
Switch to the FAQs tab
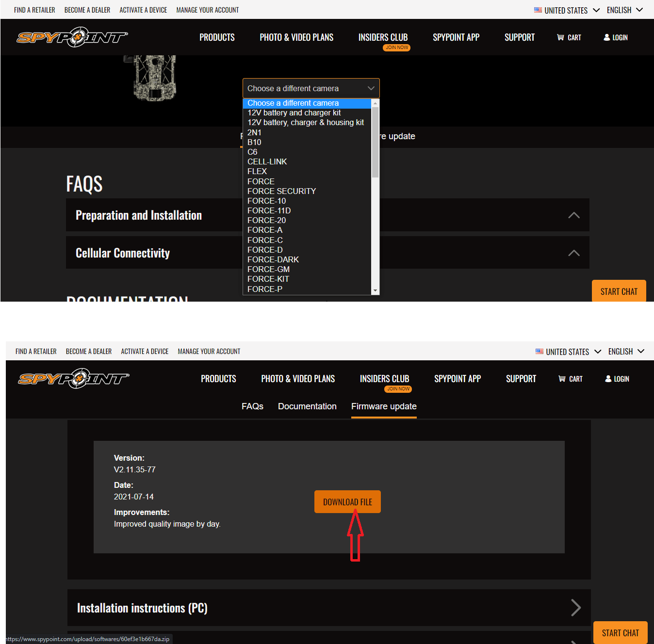(x=252, y=406)
